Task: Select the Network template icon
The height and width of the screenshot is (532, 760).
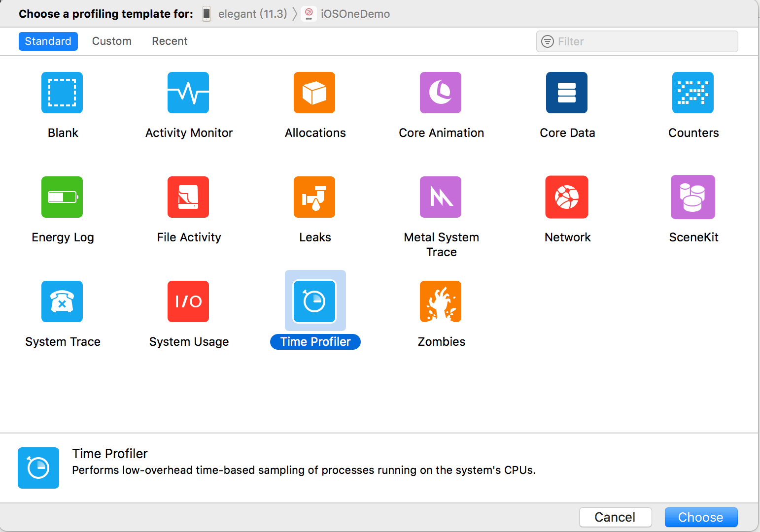Action: (567, 197)
